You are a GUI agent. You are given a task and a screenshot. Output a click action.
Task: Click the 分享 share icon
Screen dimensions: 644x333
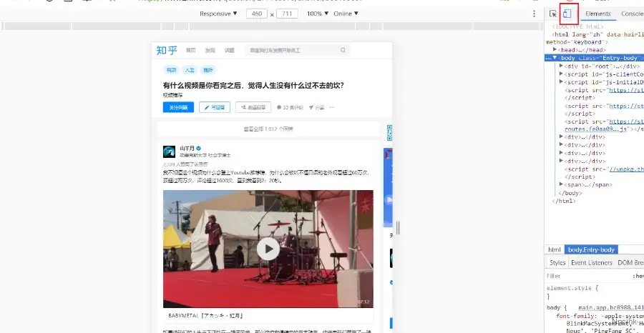(317, 107)
